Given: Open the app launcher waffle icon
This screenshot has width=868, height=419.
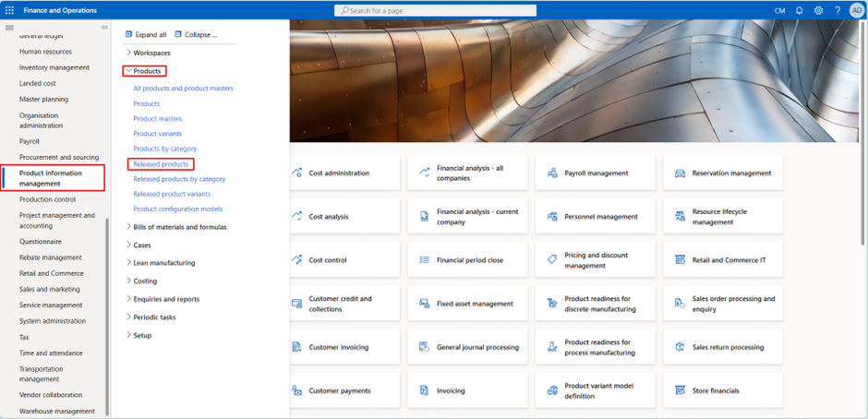Looking at the screenshot, I should coord(9,10).
